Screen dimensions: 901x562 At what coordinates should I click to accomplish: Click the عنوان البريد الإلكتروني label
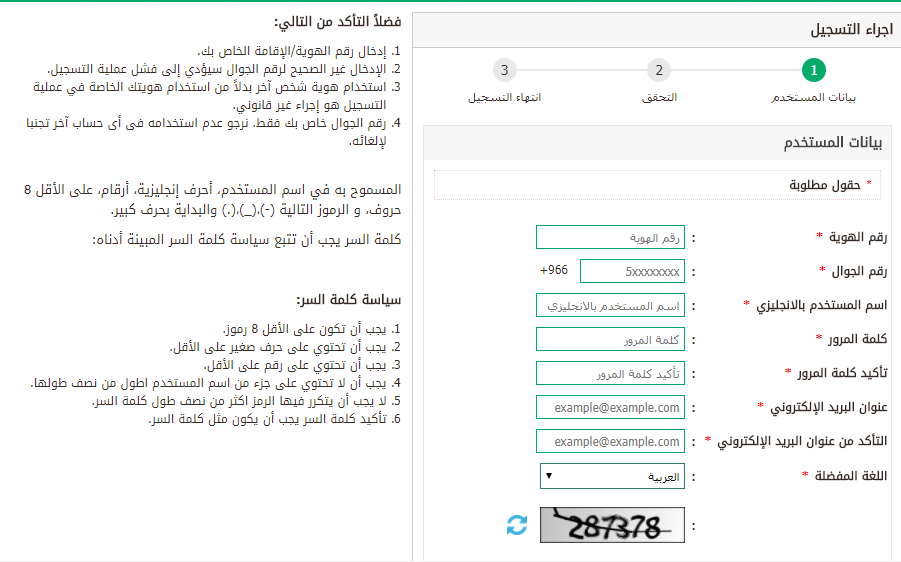pos(829,407)
